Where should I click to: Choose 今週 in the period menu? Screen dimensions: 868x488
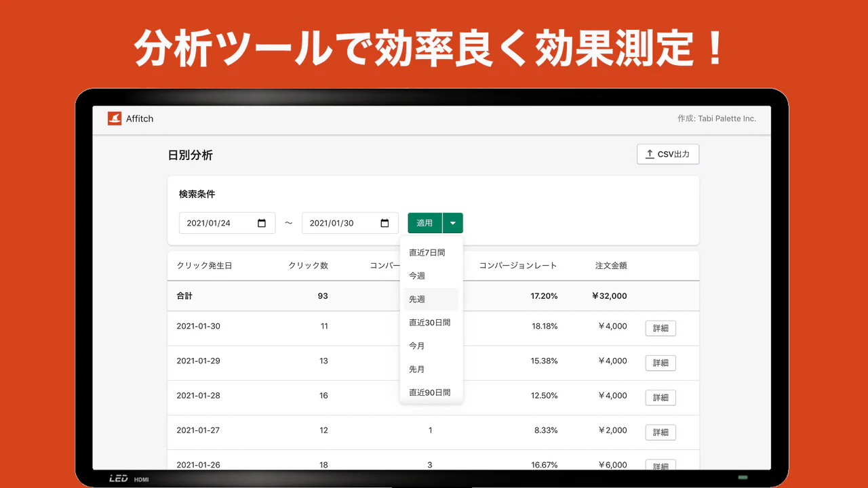pyautogui.click(x=431, y=276)
